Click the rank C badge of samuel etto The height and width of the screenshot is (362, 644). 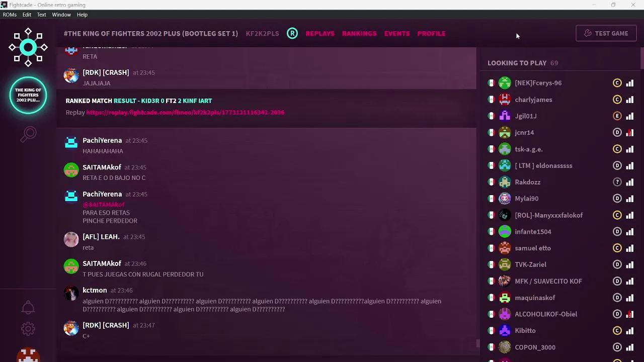pyautogui.click(x=617, y=248)
